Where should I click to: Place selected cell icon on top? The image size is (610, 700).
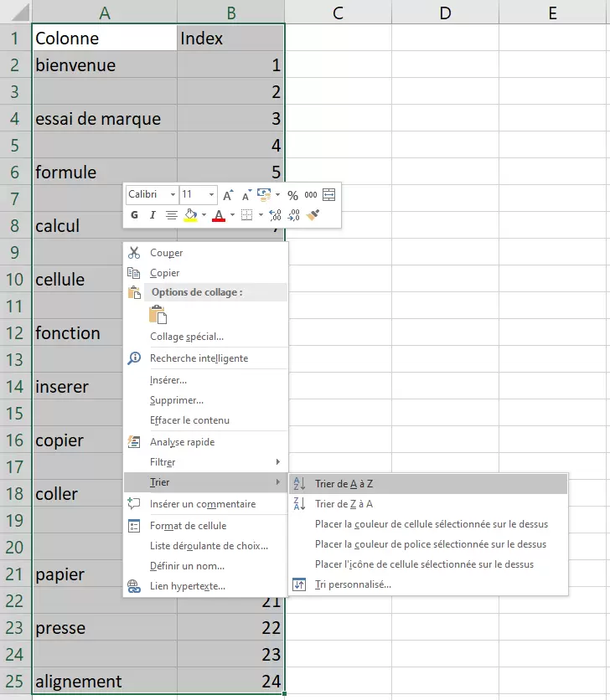coord(428,564)
